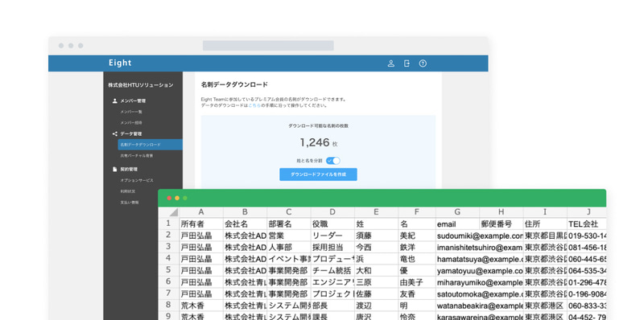The height and width of the screenshot is (320, 644).
Task: Click the logout icon in Eight header
Action: point(407,64)
